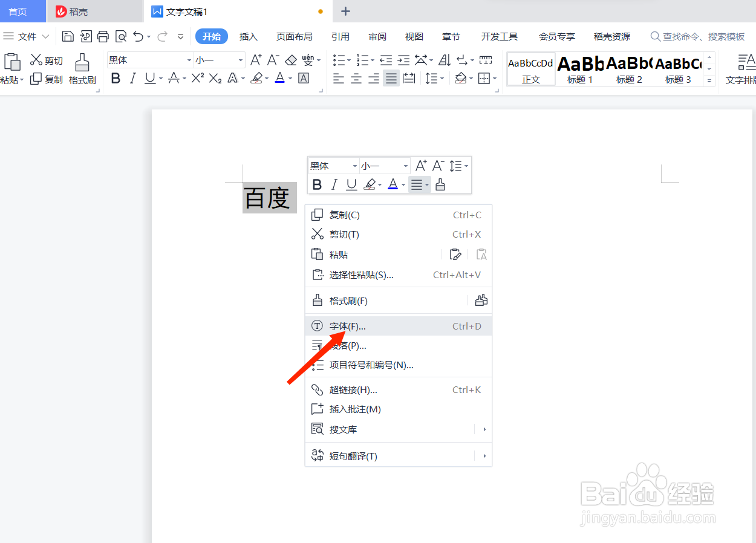
Task: Expand the bulleted list dropdown arrow
Action: click(349, 60)
